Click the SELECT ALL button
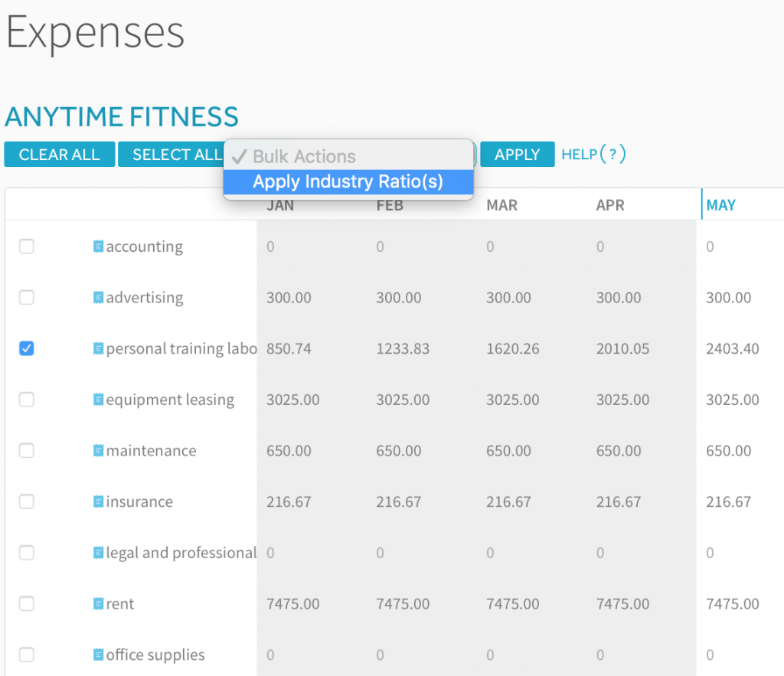The image size is (784, 676). 171,155
